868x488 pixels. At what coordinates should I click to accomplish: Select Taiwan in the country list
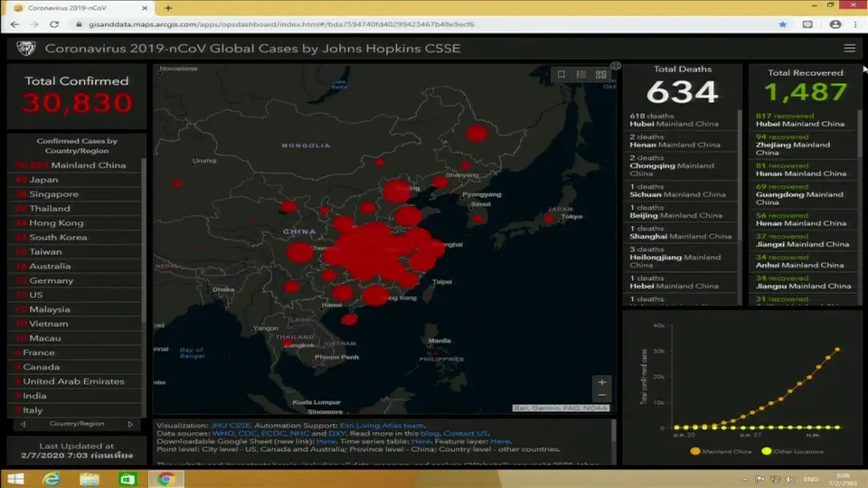pyautogui.click(x=75, y=251)
